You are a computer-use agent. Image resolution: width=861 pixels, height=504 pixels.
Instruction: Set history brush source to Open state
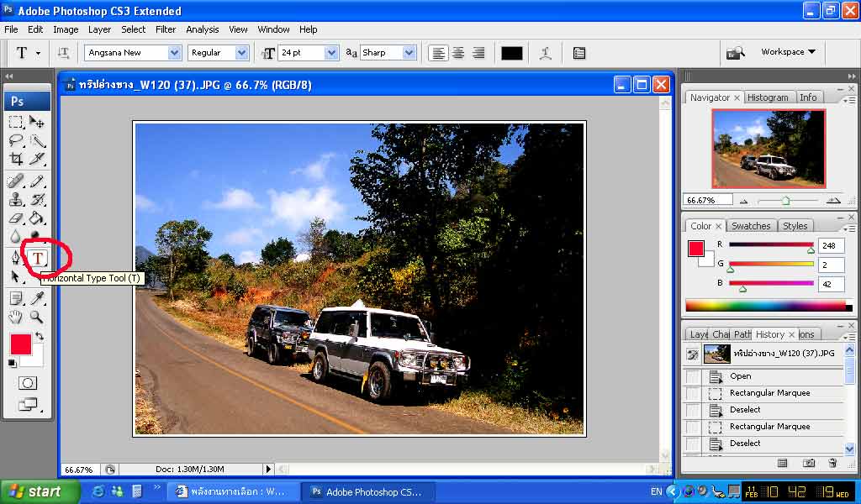693,376
